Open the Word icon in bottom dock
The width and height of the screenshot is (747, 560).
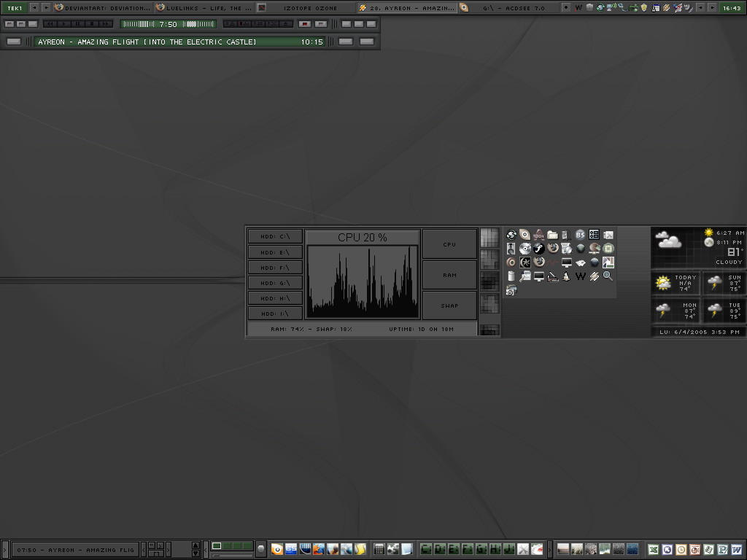tap(736, 550)
